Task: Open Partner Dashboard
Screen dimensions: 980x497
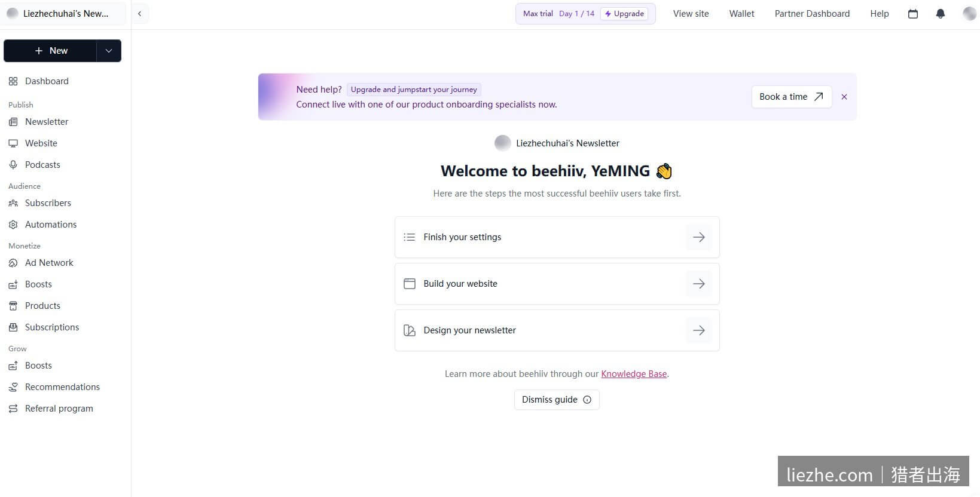Action: tap(812, 14)
